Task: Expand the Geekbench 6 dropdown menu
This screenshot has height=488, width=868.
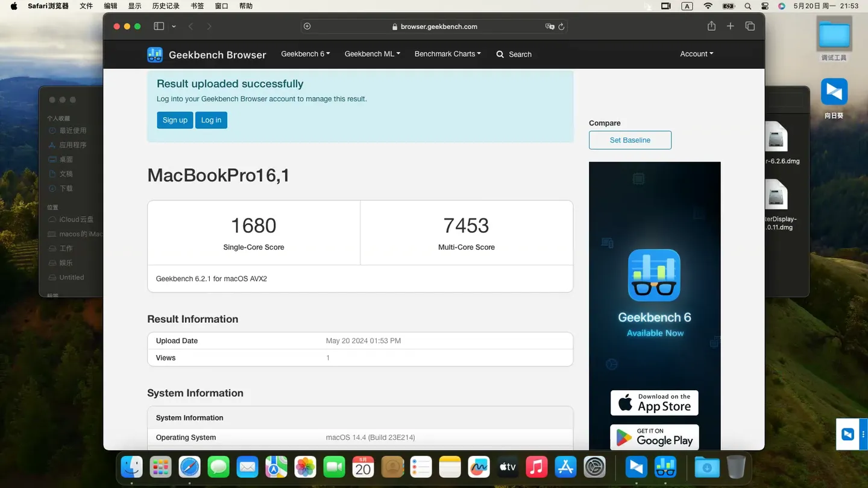Action: (305, 54)
